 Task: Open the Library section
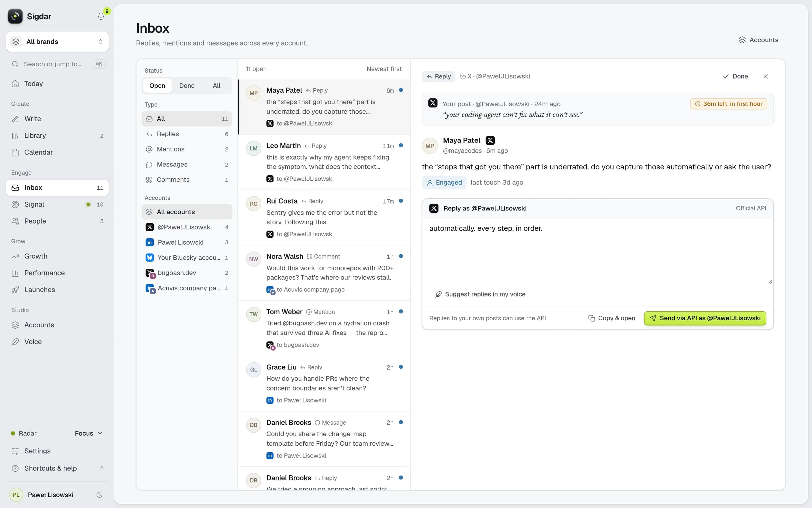(58, 135)
